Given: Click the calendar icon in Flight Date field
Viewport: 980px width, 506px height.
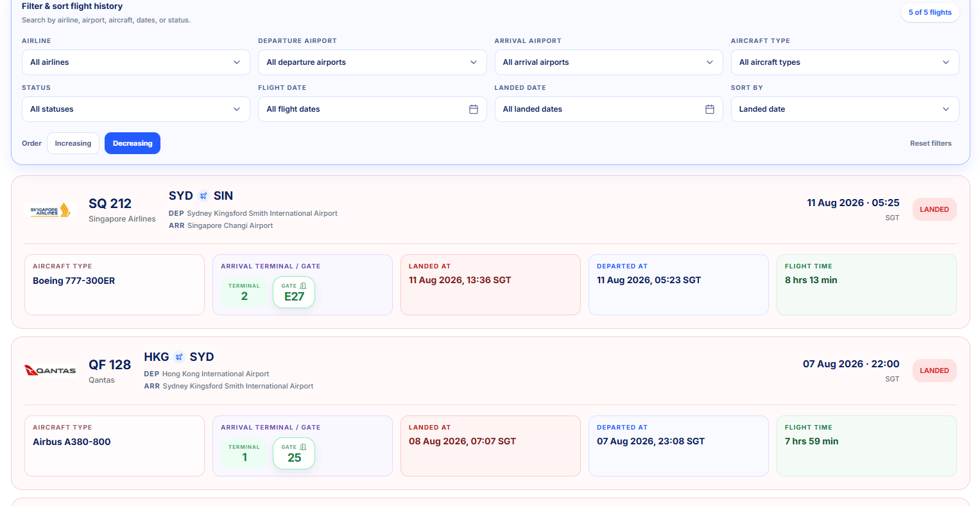Looking at the screenshot, I should (x=474, y=109).
